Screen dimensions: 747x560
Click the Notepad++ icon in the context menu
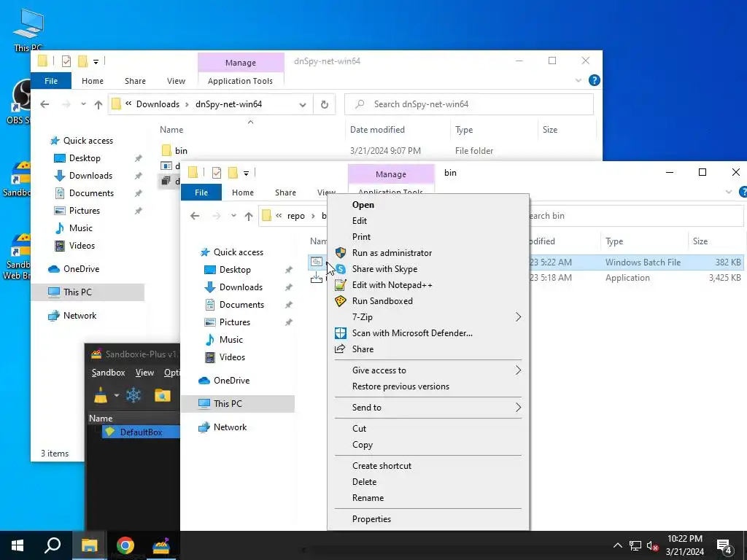(340, 285)
